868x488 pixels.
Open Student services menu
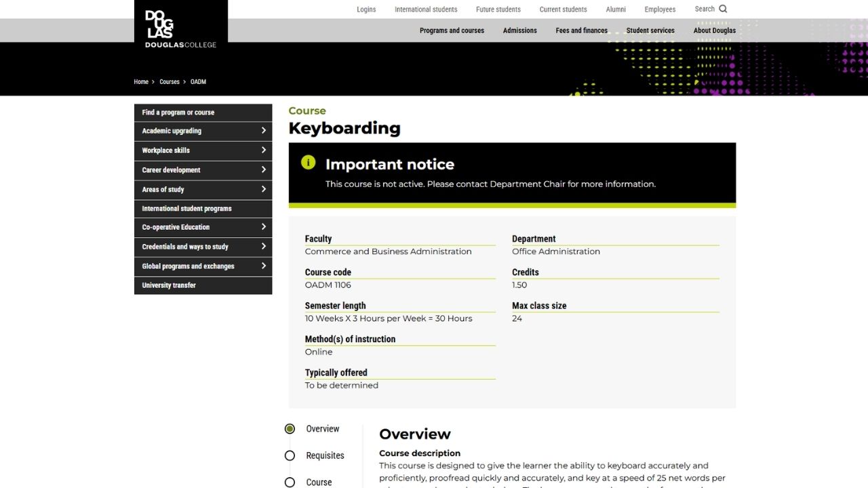tap(650, 30)
